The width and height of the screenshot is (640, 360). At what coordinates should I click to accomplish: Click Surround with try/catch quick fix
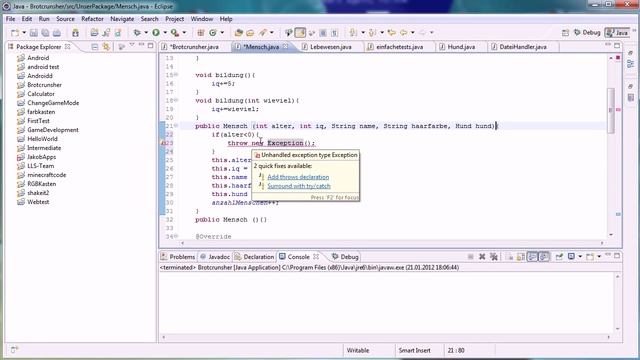tap(299, 186)
